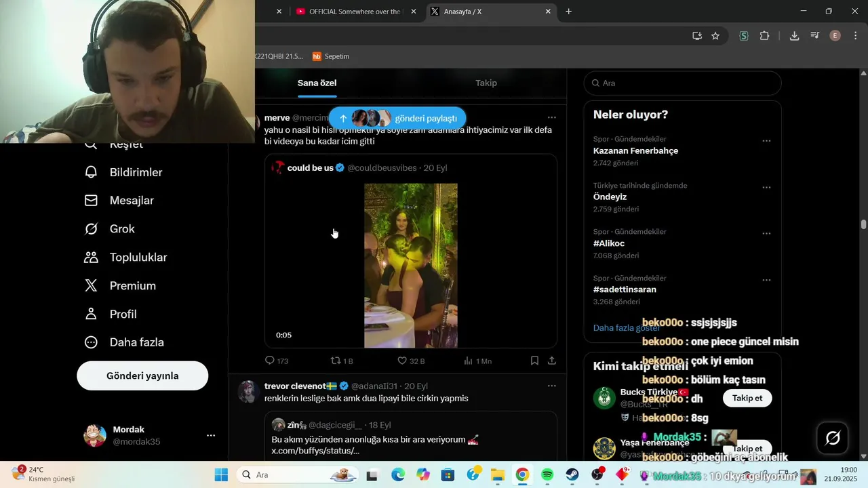Share the could be us post
This screenshot has height=488, width=868.
[x=552, y=361]
